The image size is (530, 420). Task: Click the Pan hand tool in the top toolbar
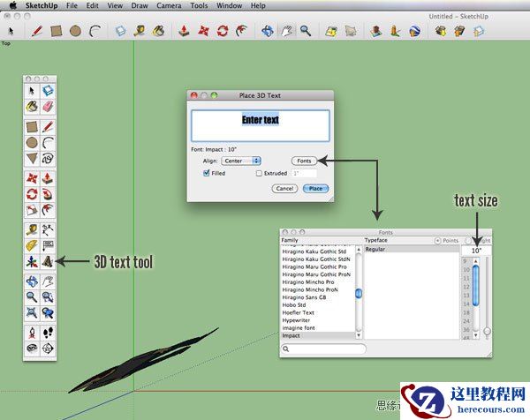click(x=286, y=31)
